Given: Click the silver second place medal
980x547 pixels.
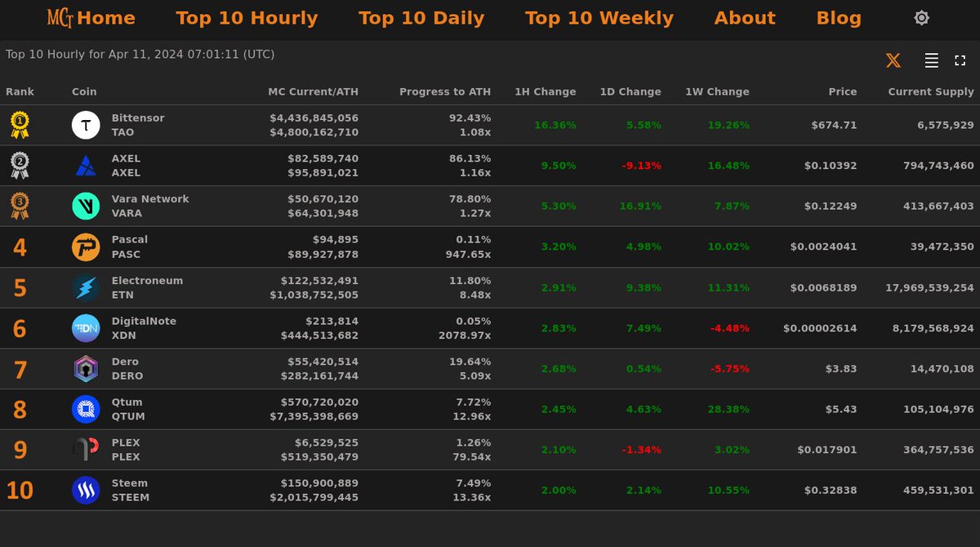Looking at the screenshot, I should [20, 166].
